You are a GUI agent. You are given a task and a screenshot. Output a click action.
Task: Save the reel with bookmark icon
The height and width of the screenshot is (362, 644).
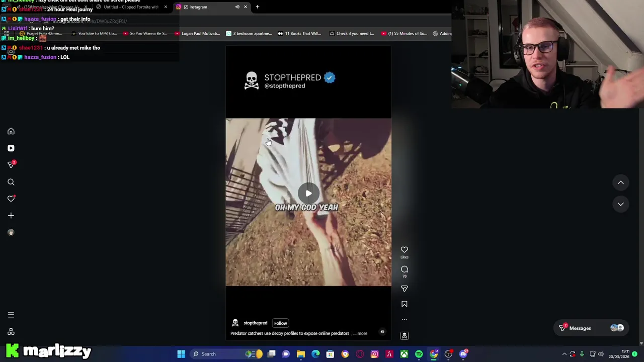pos(404,304)
